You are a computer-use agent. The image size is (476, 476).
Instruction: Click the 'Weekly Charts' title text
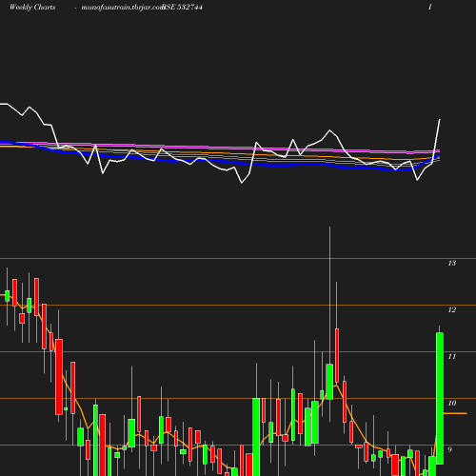pyautogui.click(x=32, y=7)
